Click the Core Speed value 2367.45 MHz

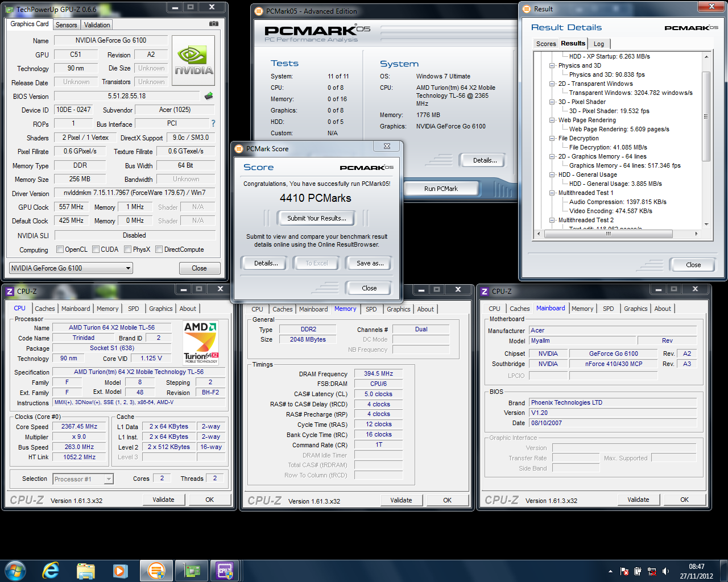click(x=80, y=426)
